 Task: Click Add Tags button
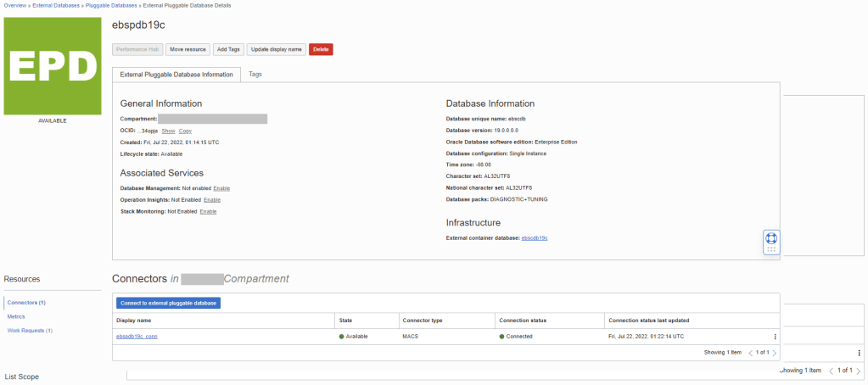point(227,49)
